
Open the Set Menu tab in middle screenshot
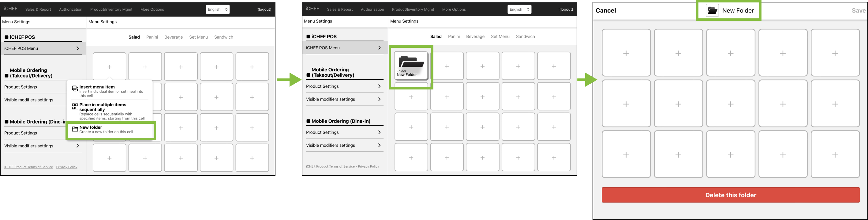500,36
